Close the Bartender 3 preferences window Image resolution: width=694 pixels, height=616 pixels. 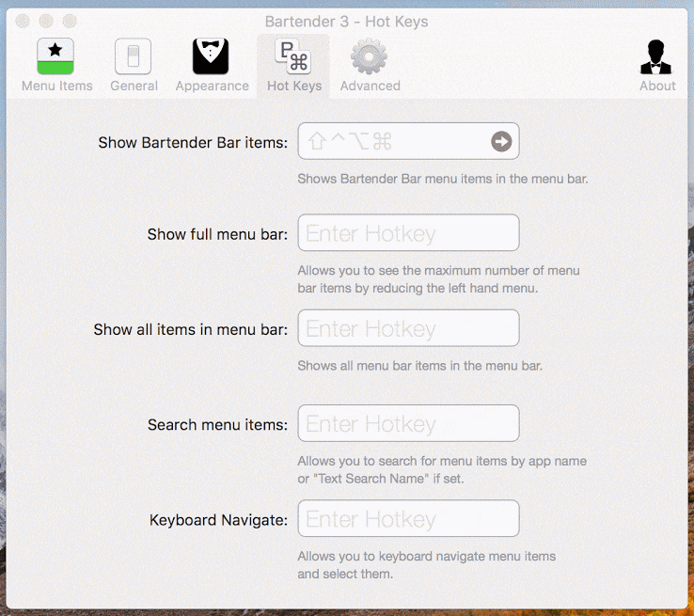(x=23, y=21)
